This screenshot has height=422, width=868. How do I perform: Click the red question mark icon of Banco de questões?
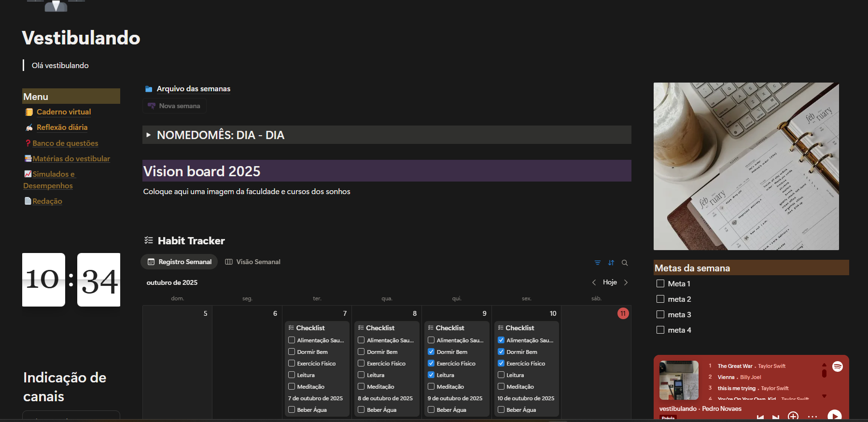pyautogui.click(x=28, y=143)
